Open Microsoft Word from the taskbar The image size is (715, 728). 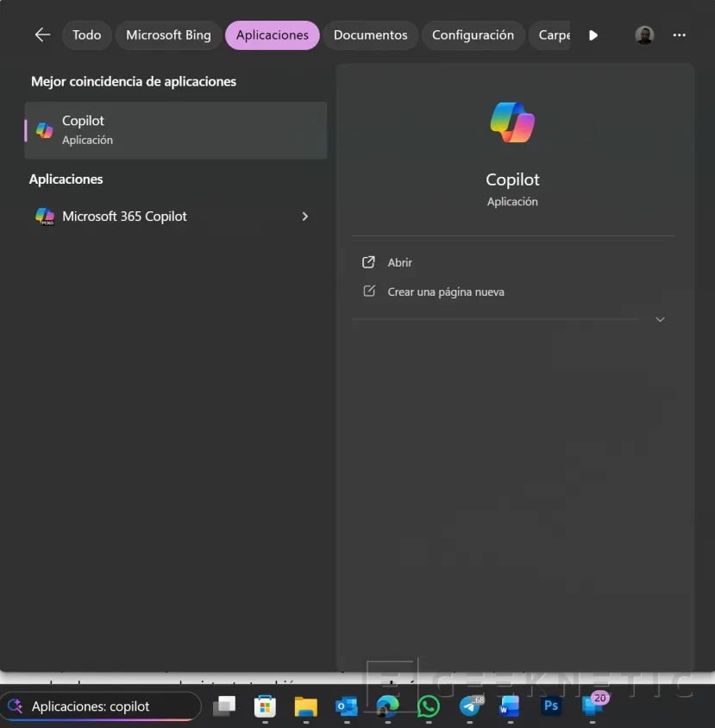(x=510, y=706)
